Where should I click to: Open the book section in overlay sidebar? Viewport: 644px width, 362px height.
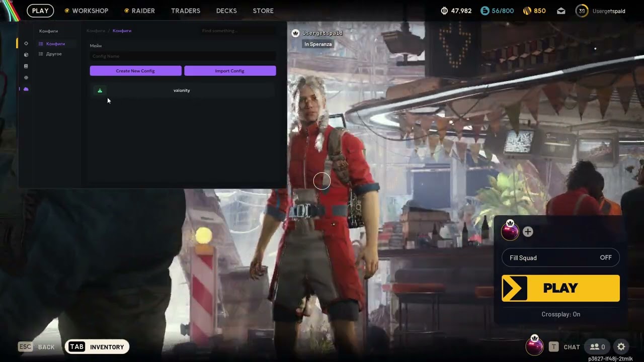tap(26, 66)
